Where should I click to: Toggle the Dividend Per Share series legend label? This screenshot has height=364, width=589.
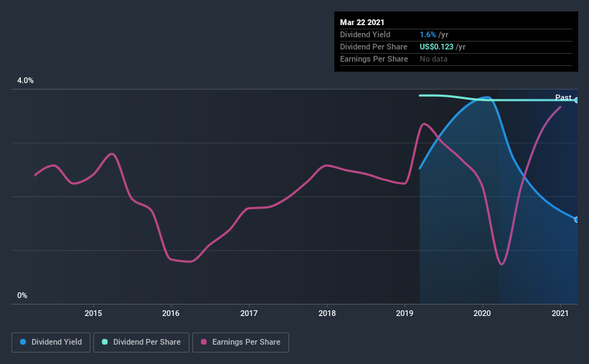pyautogui.click(x=147, y=343)
